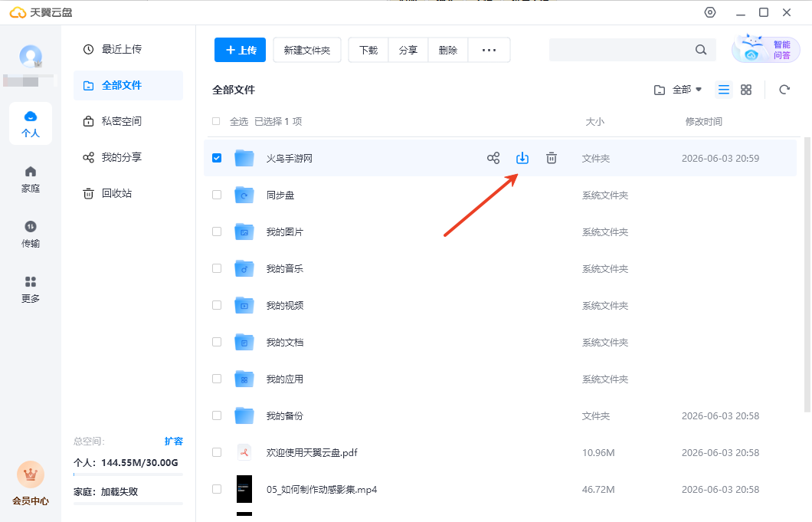Check the 我的视频 checkbox
812x522 pixels.
point(217,305)
